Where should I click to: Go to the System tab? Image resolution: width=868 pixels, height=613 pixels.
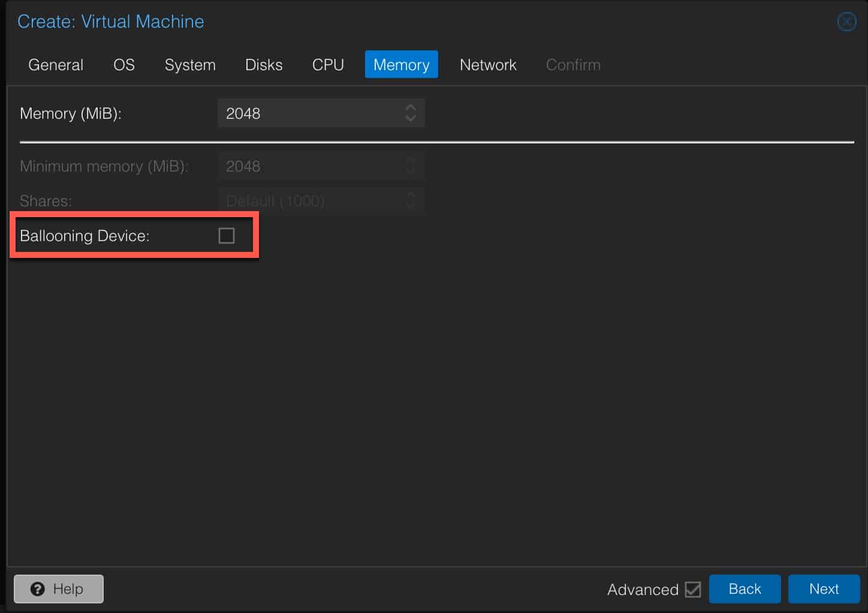click(190, 65)
